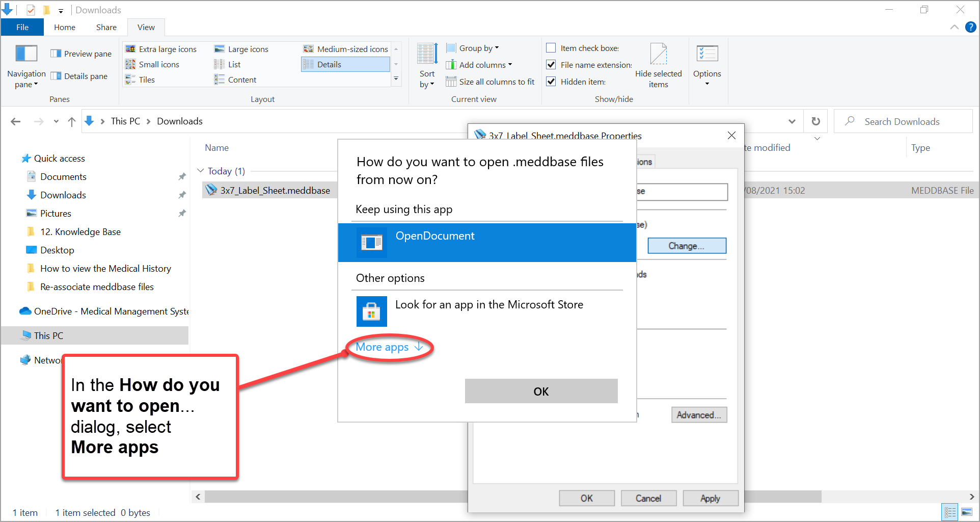
Task: Open Explorer Help question mark icon
Action: click(971, 27)
